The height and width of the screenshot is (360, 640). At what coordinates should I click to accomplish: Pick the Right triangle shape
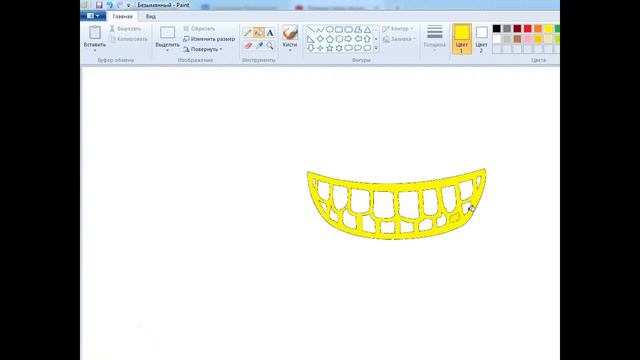(311, 39)
